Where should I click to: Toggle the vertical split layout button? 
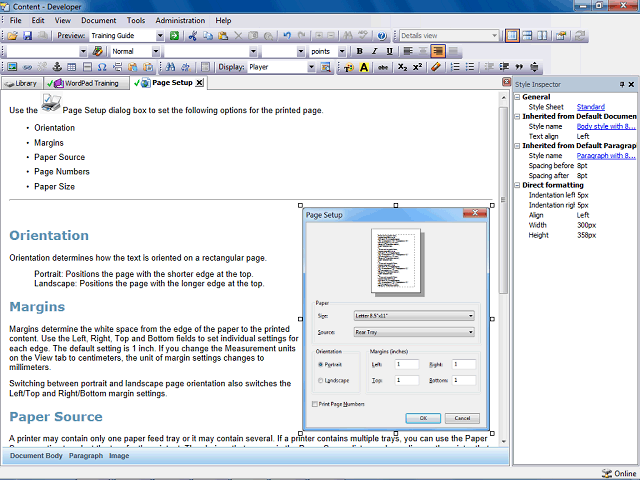click(542, 36)
